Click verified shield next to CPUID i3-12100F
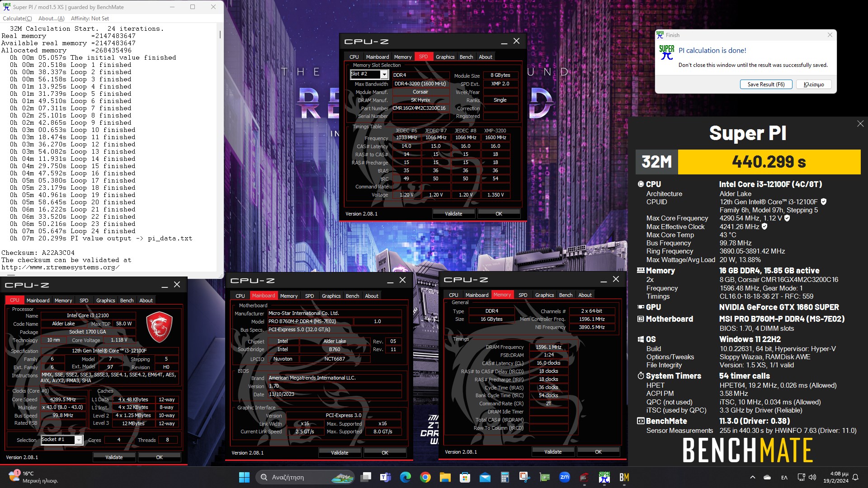This screenshot has height=488, width=868. click(x=824, y=202)
